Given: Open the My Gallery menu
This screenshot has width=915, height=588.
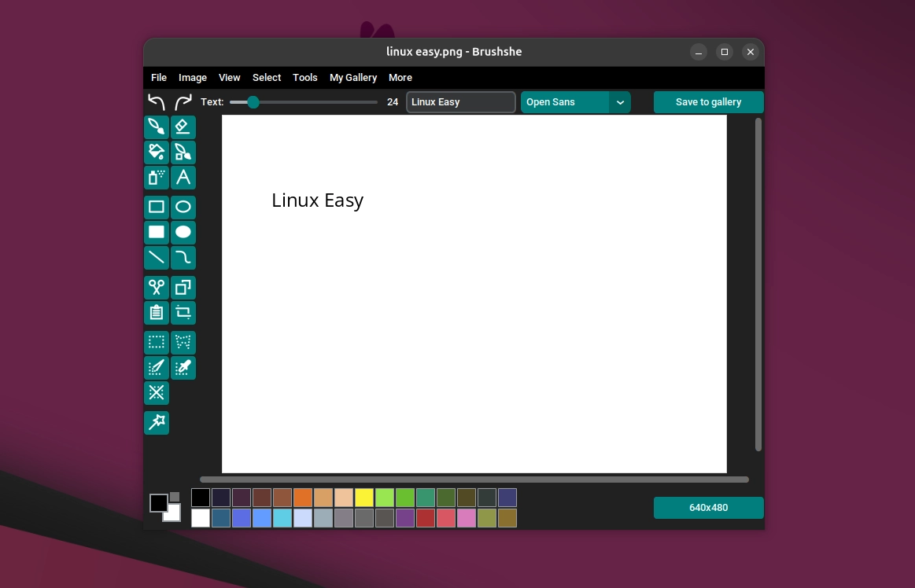Looking at the screenshot, I should tap(353, 78).
